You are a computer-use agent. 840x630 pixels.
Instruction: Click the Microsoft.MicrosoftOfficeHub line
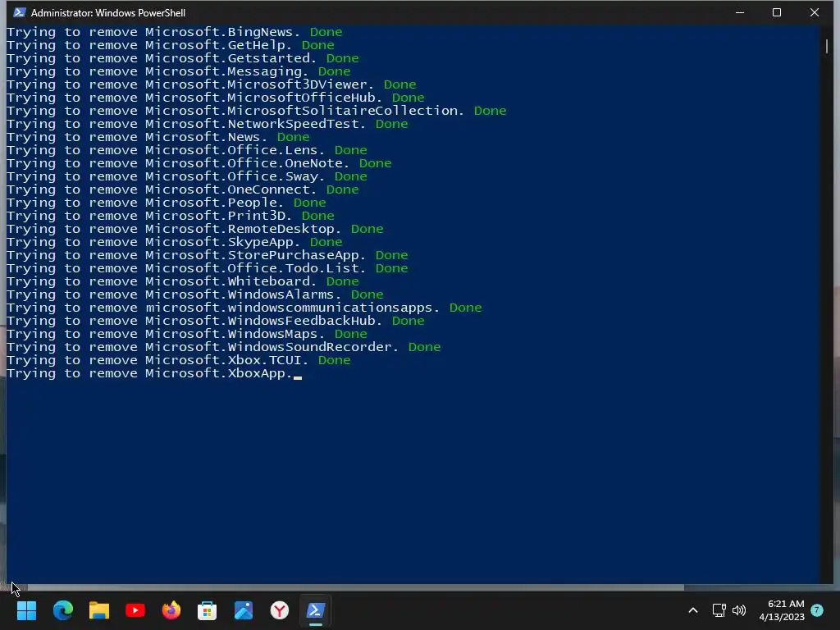click(x=216, y=98)
